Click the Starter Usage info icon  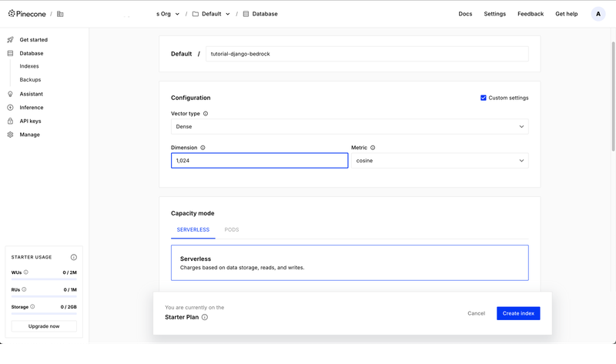[73, 257]
